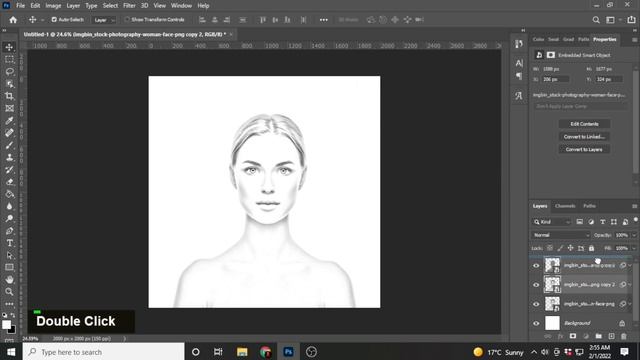Create a new group folder icon
The image size is (640, 360).
[x=598, y=336]
